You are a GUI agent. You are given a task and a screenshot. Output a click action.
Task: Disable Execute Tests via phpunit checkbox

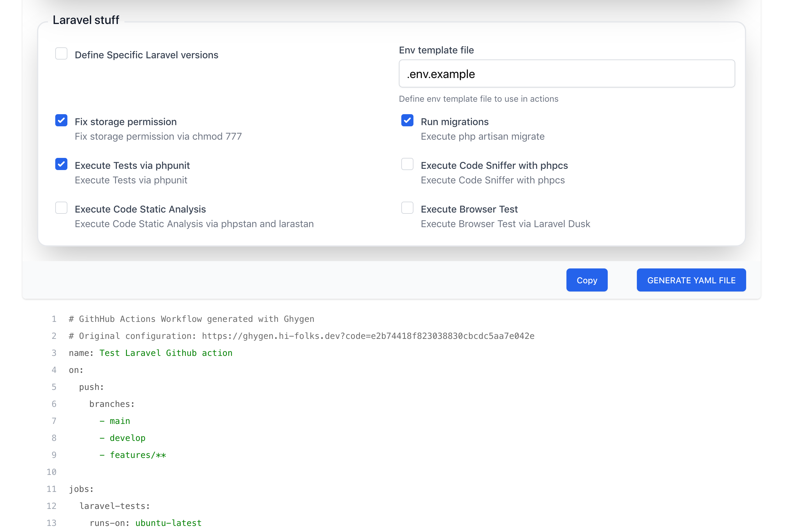coord(61,164)
